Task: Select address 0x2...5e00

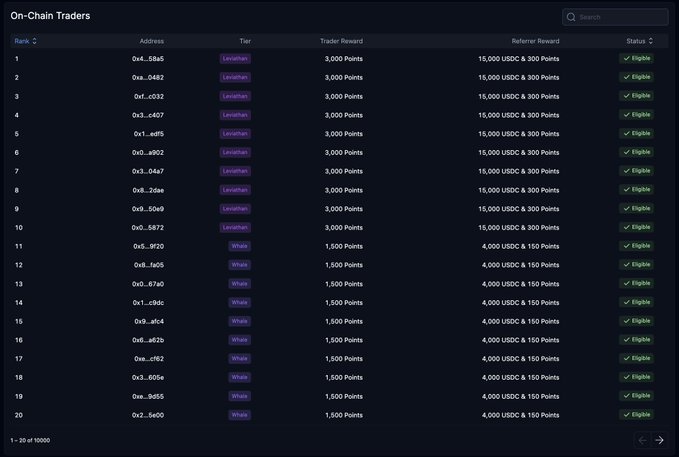Action: coord(148,415)
